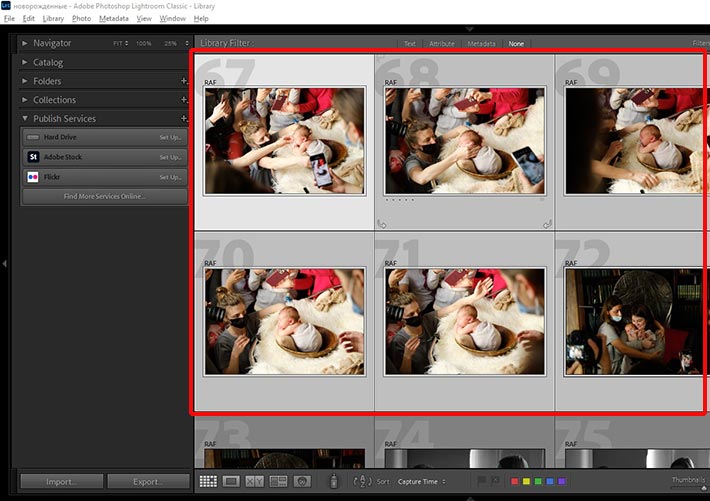Image resolution: width=710 pixels, height=501 pixels.
Task: Set flag as rejected icon in toolbar
Action: pyautogui.click(x=495, y=480)
